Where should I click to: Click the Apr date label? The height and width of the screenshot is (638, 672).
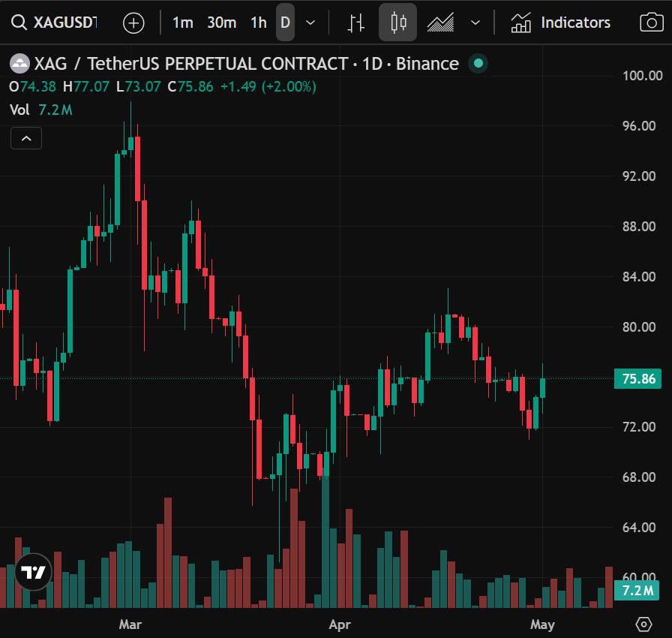point(340,624)
